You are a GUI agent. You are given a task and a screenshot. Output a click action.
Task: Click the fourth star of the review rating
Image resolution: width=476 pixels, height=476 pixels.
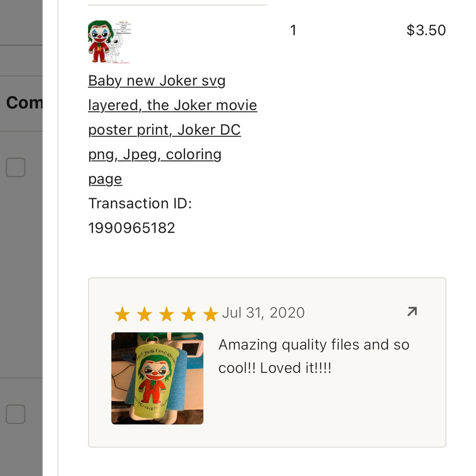click(x=188, y=314)
